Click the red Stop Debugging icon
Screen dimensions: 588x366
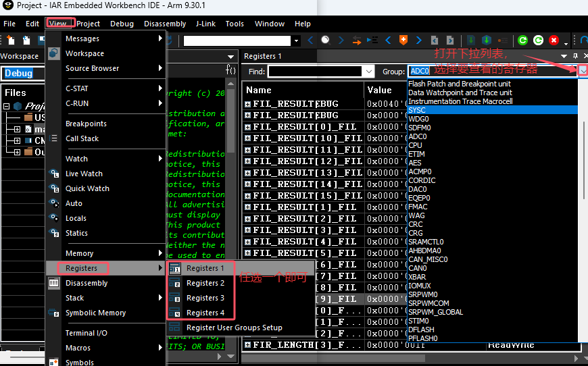554,40
